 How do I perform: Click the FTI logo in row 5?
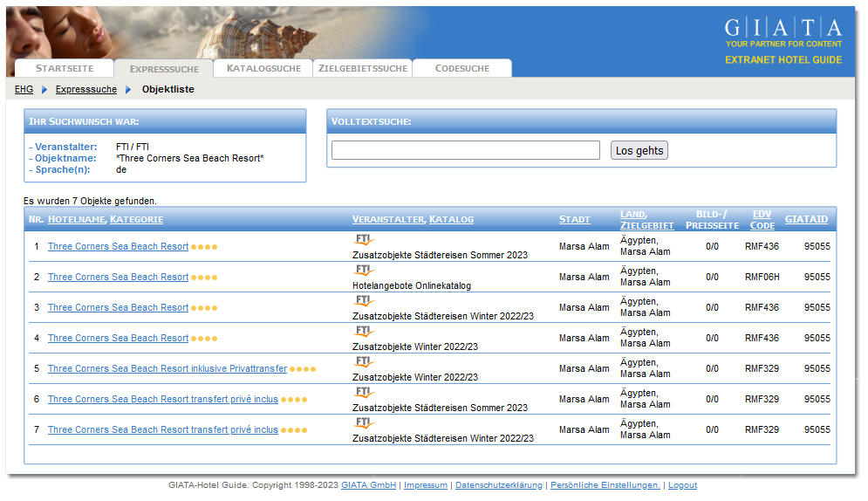(364, 361)
